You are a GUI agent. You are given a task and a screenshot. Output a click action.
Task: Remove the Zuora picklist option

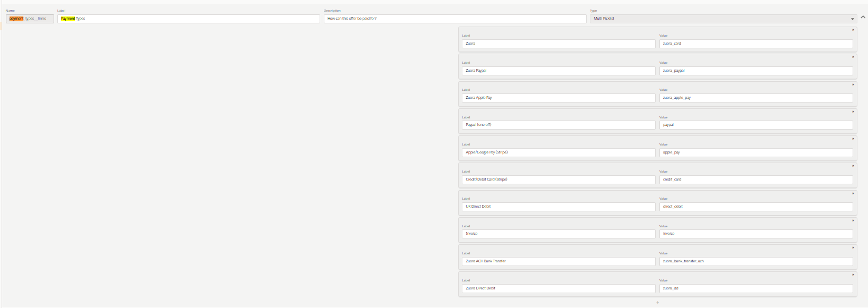pyautogui.click(x=853, y=30)
